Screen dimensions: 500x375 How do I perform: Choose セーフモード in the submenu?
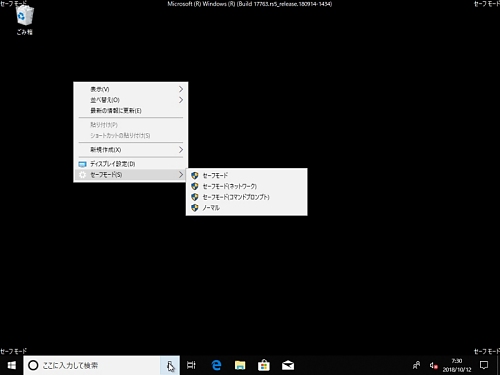coord(247,175)
